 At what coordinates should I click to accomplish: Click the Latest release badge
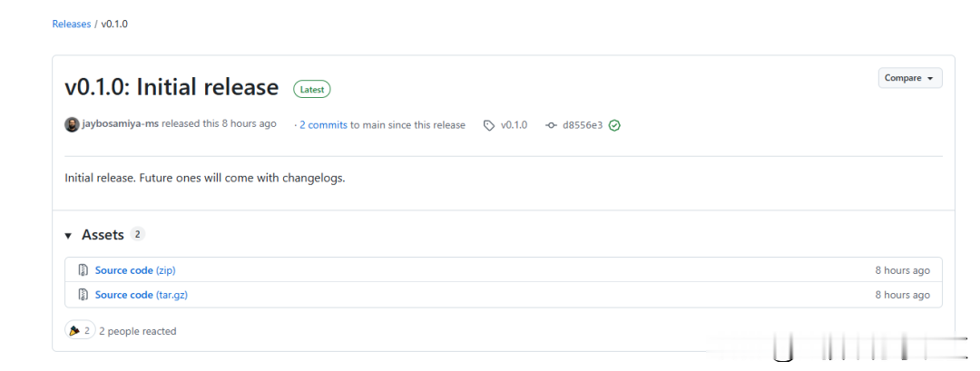[312, 89]
